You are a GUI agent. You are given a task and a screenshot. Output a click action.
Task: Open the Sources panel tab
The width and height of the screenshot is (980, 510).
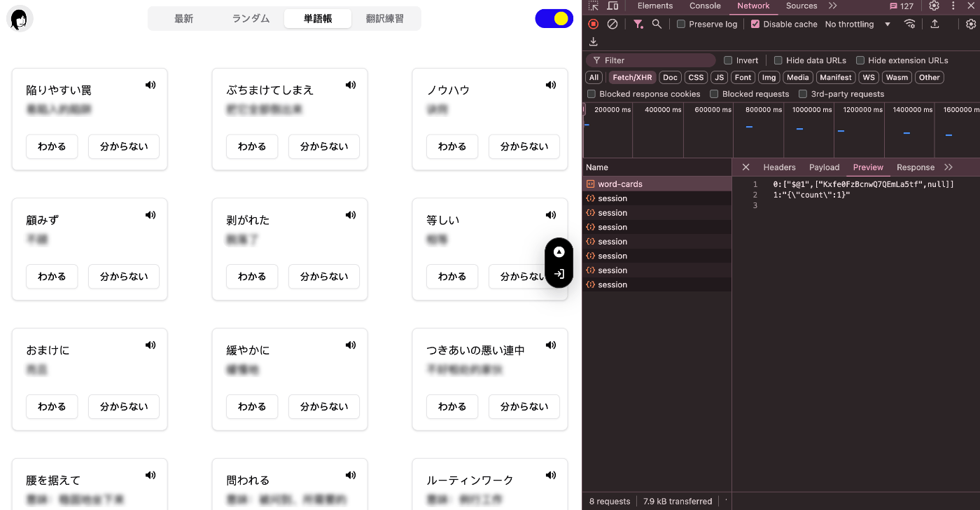coord(801,6)
